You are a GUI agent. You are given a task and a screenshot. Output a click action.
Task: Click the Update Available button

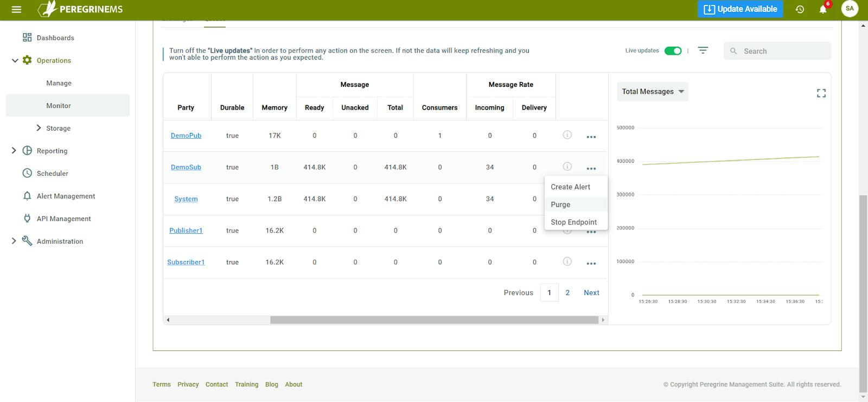point(740,9)
